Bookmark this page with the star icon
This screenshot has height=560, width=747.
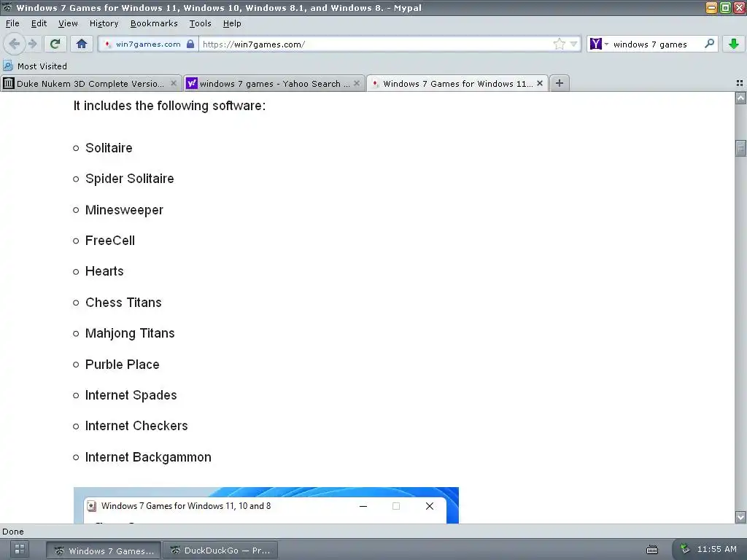click(x=560, y=44)
